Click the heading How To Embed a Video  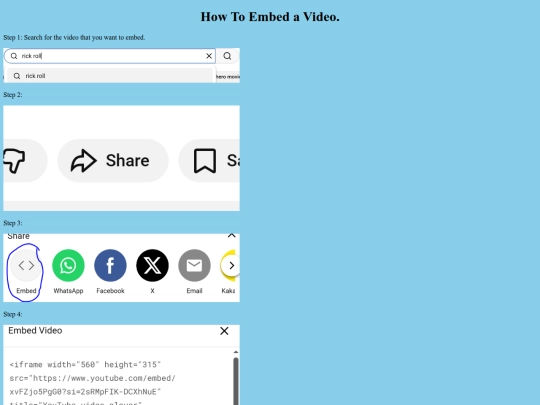[270, 17]
